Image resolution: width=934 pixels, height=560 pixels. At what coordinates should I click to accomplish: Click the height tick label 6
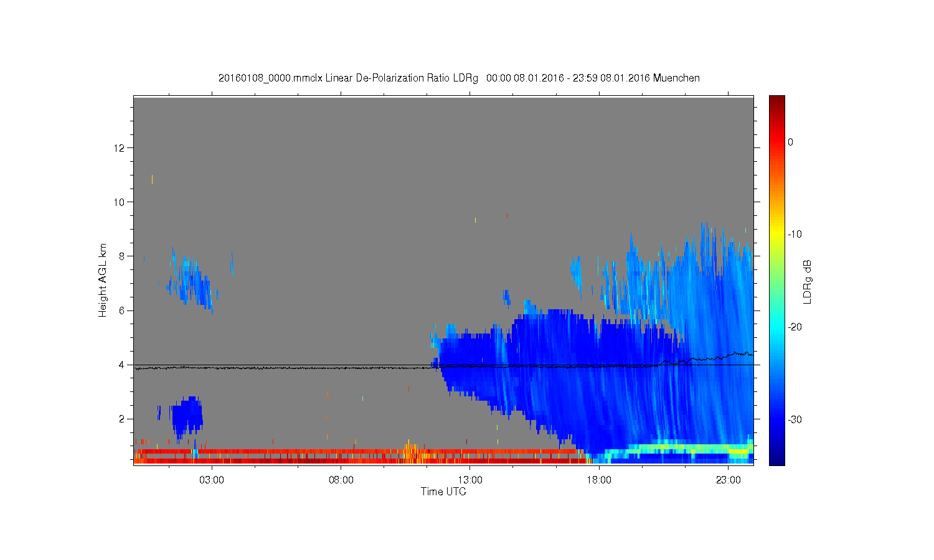pos(123,310)
